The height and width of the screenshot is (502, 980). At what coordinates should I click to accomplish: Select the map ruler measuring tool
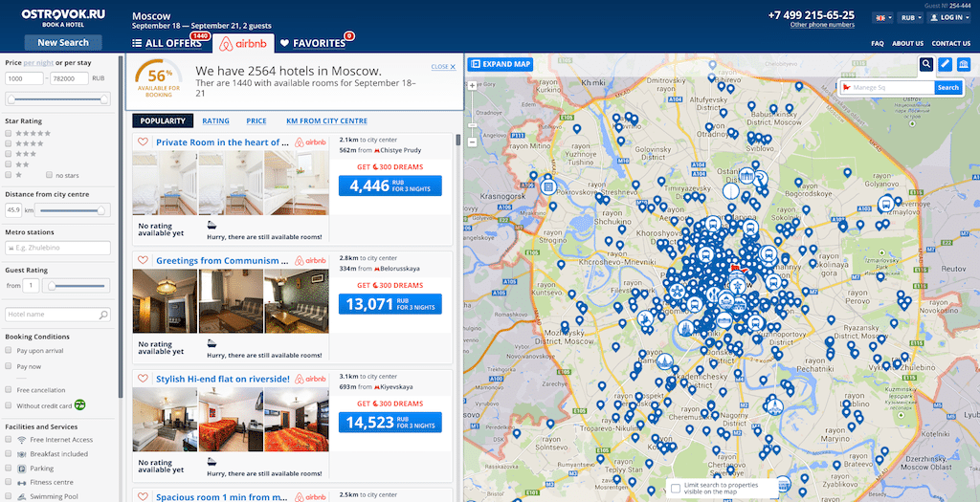(x=945, y=64)
